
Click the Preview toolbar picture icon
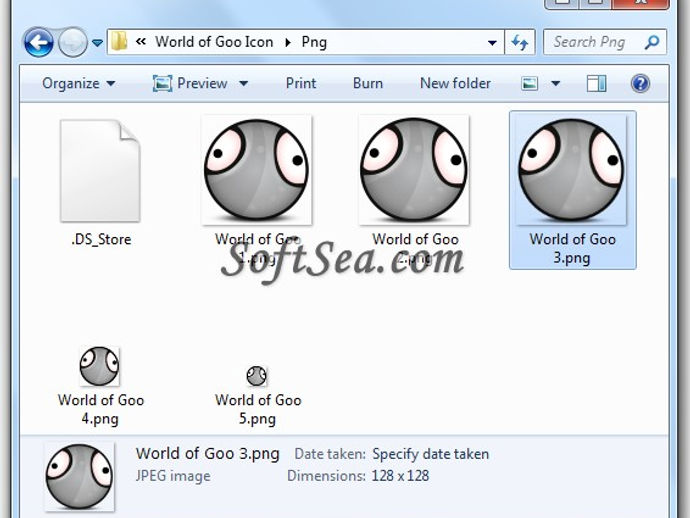(x=162, y=83)
